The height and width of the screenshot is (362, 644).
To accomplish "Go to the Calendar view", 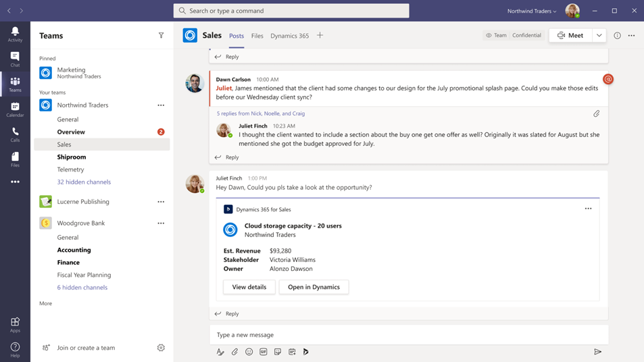I will click(15, 109).
